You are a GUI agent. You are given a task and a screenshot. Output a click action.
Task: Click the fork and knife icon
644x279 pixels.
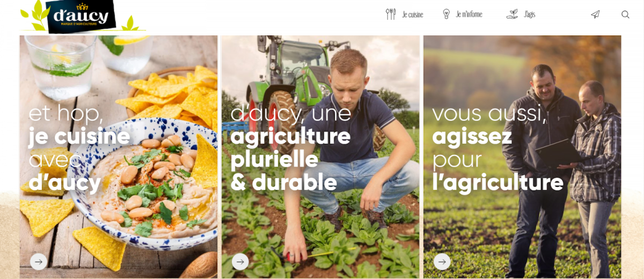pyautogui.click(x=391, y=14)
